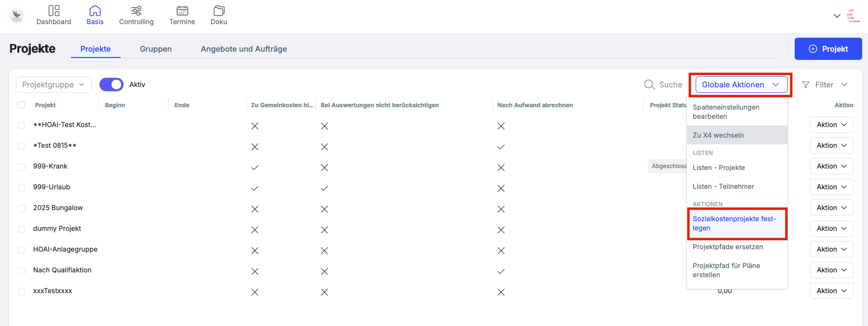Screen dimensions: 868x326
Task: Check the checkbox for 999-Urlaub project
Action: coord(21,187)
